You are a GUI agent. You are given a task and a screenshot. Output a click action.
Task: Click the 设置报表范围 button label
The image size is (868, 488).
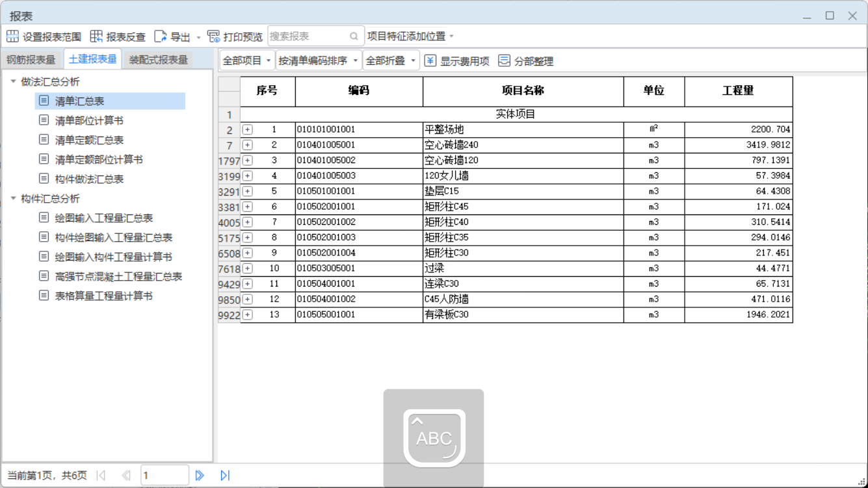click(52, 37)
